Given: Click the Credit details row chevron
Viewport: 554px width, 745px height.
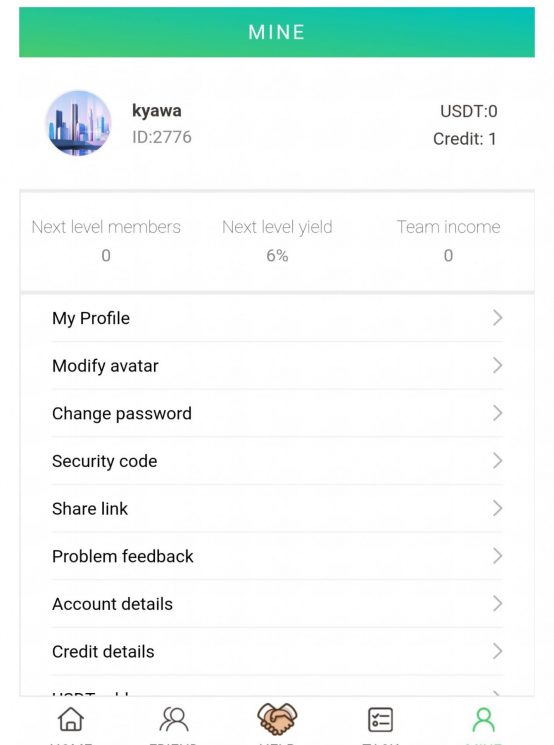Looking at the screenshot, I should (497, 651).
